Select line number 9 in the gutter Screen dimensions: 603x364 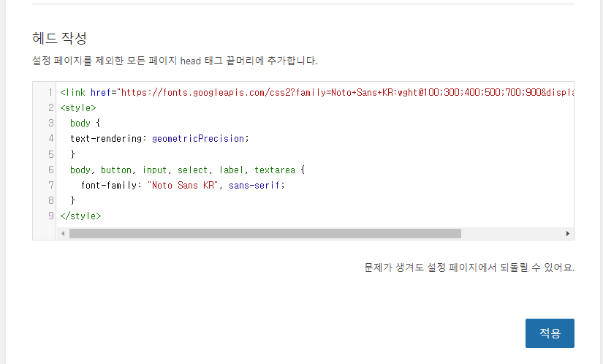tap(50, 216)
